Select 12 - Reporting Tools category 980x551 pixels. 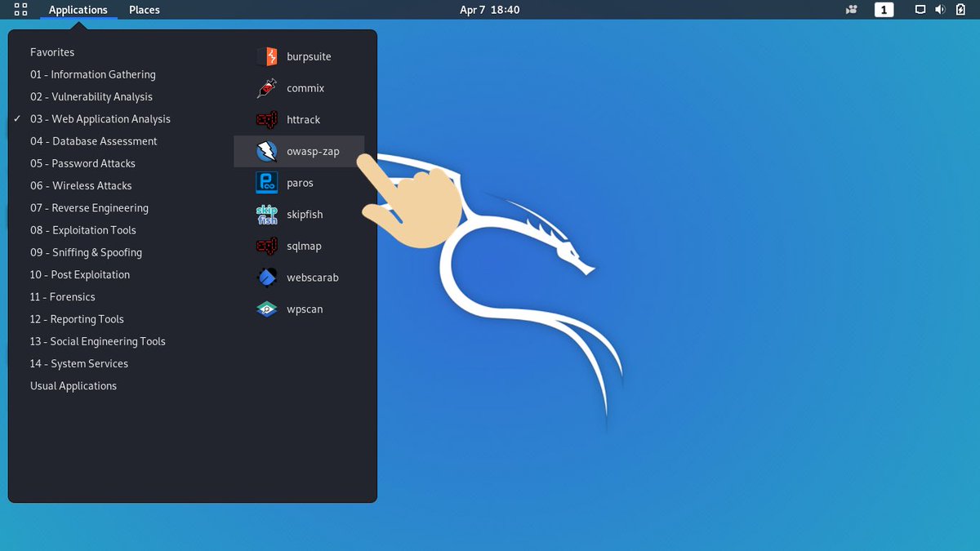click(x=77, y=319)
